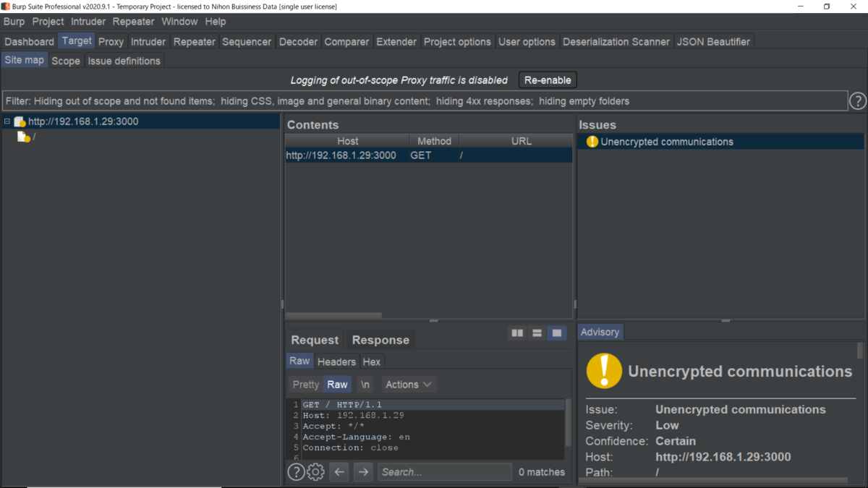Click the request editor vertical scrollbar
Image resolution: width=868 pixels, height=488 pixels.
click(x=569, y=423)
